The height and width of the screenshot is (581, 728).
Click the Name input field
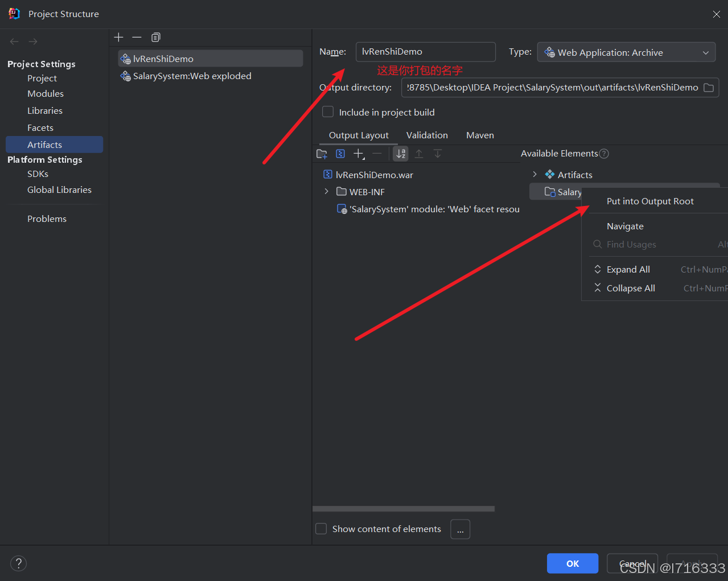(426, 52)
